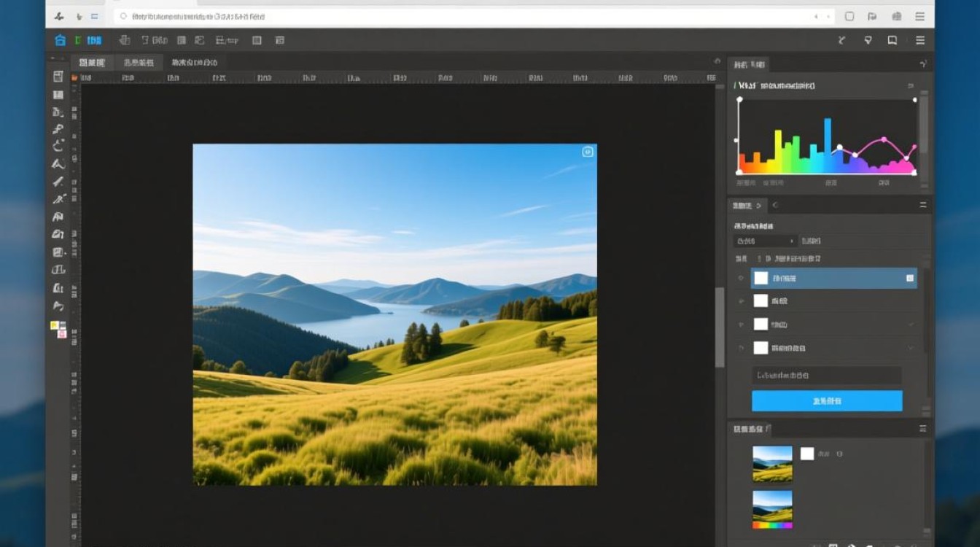Click the small icon at the canvas image's top-right corner
This screenshot has width=980, height=547.
click(588, 152)
